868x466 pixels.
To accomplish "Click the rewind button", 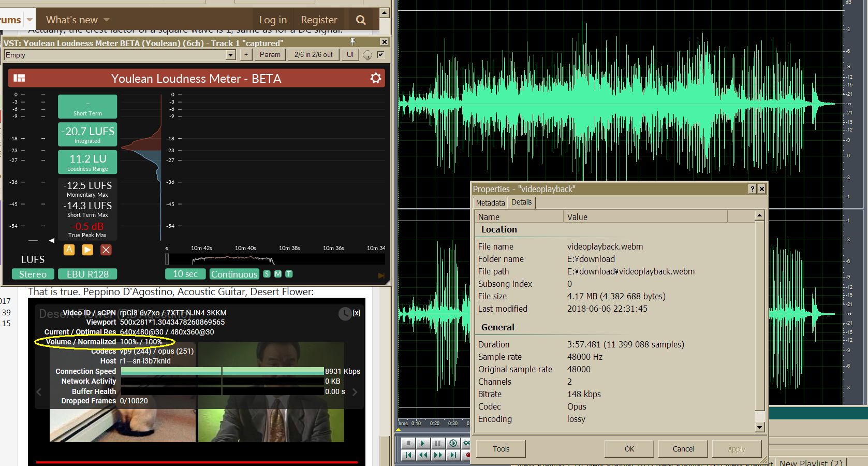I will pos(423,455).
